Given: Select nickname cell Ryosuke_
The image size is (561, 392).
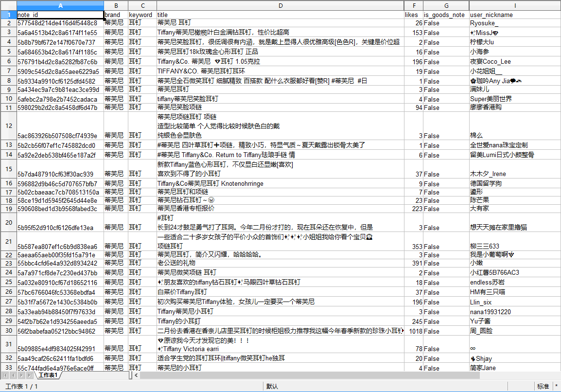Looking at the screenshot, I should tap(515, 23).
